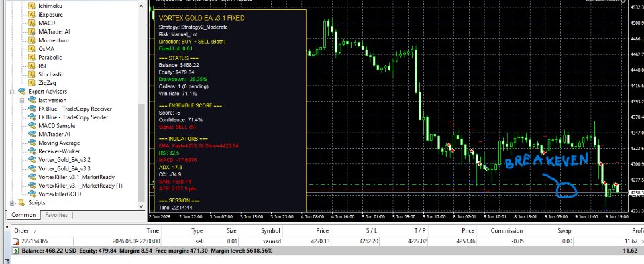Viewport: 644px width, 264px height.
Task: Click the current price 4258.46
Action: pyautogui.click(x=466, y=242)
